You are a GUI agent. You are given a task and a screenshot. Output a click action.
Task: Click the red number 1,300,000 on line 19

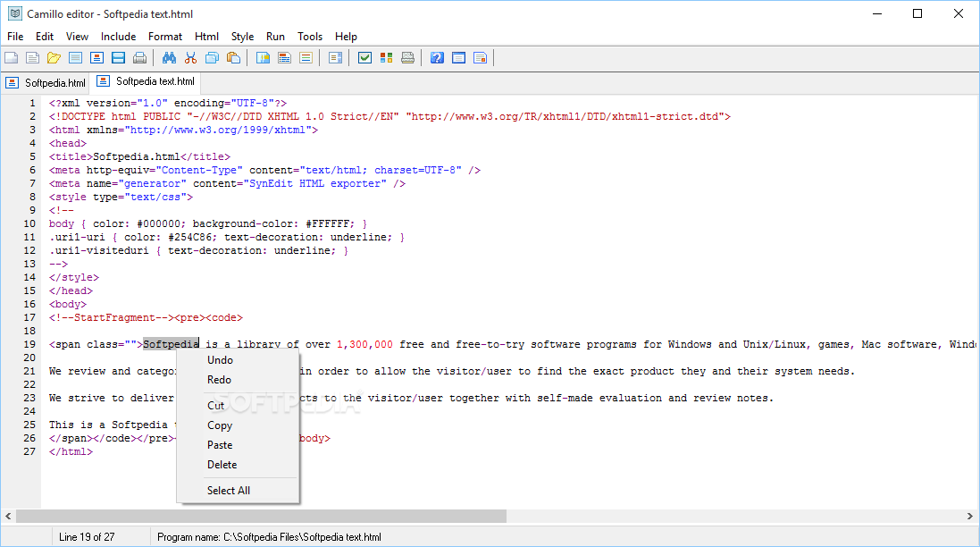point(365,344)
